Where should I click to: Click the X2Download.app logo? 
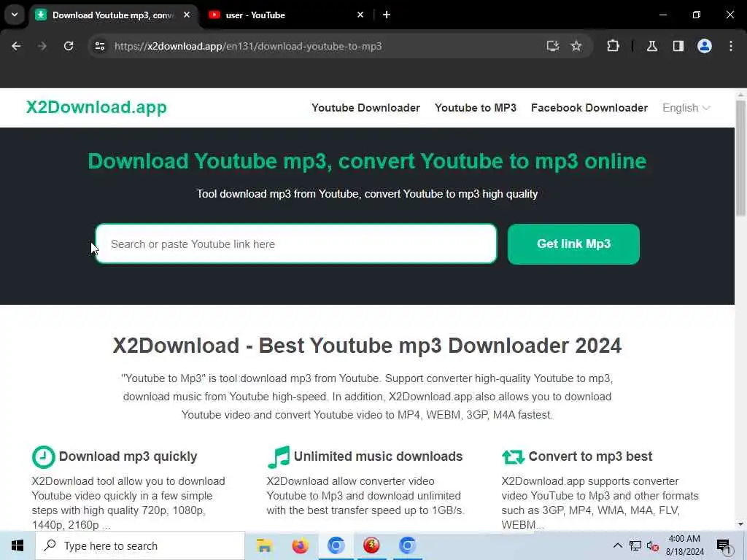coord(96,107)
